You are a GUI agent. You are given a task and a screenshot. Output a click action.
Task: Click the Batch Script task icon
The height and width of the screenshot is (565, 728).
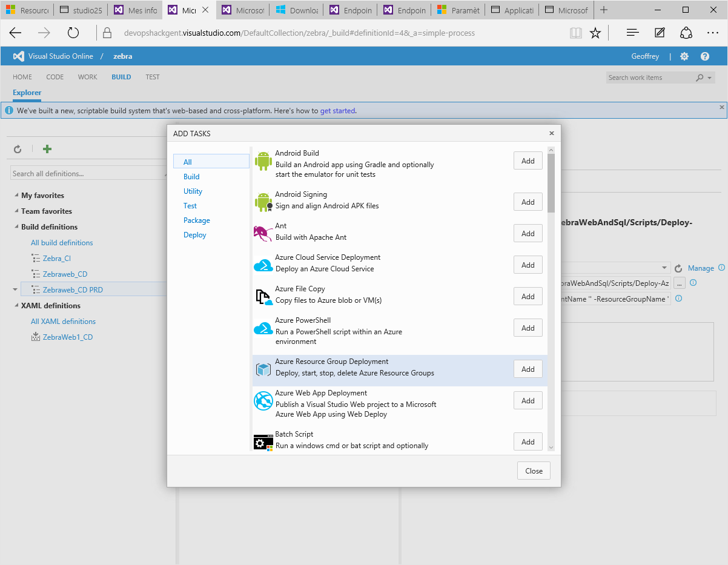(263, 442)
